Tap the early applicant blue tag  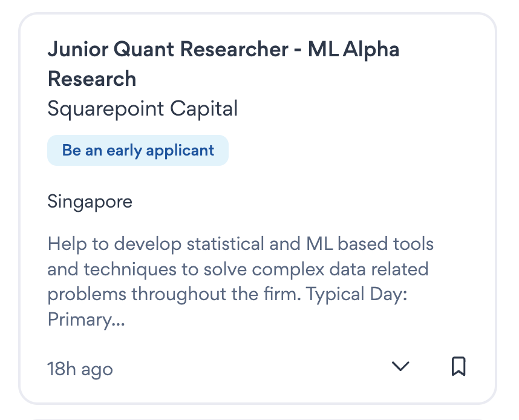click(138, 150)
